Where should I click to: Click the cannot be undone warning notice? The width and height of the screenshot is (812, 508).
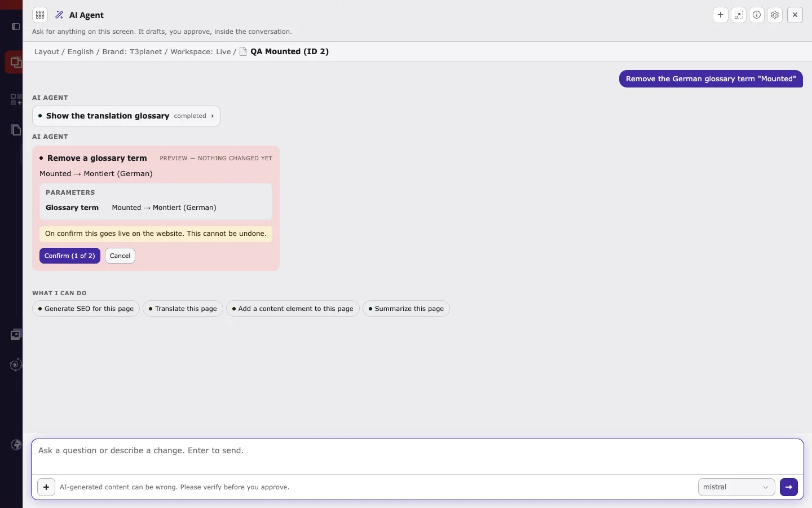[156, 234]
